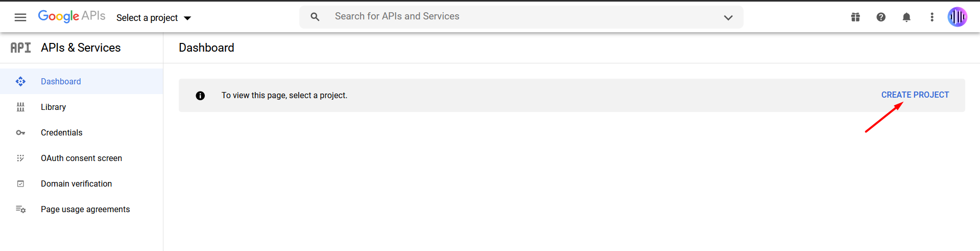Open the three-dot settings menu
The height and width of the screenshot is (251, 980).
(932, 17)
